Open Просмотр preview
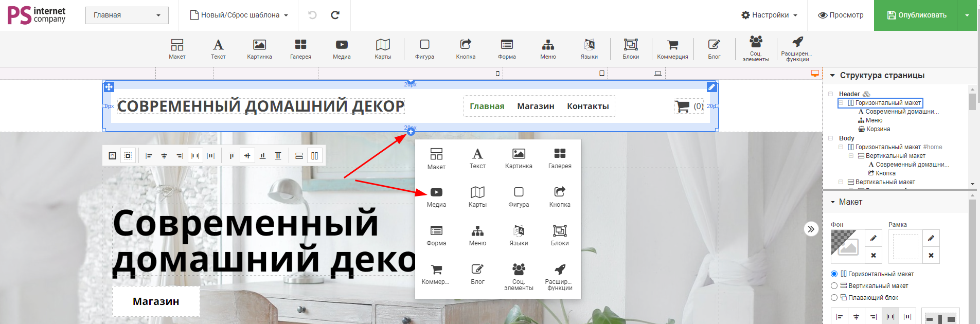The height and width of the screenshot is (324, 980). click(841, 15)
